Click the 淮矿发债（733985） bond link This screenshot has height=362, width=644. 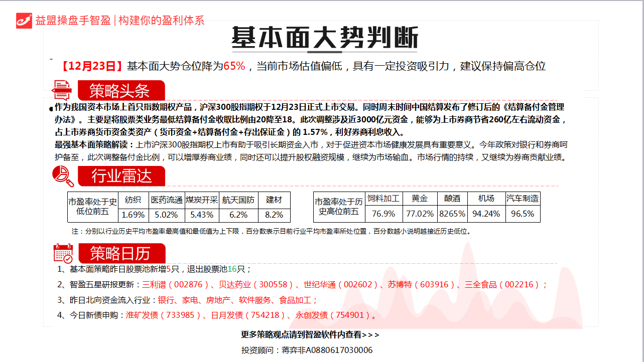164,315
